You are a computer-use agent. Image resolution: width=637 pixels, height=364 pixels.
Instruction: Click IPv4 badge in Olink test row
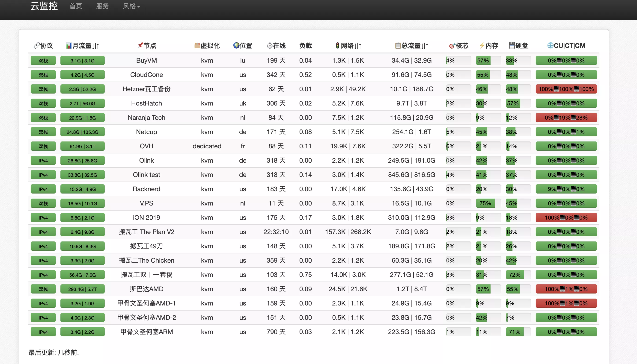43,175
